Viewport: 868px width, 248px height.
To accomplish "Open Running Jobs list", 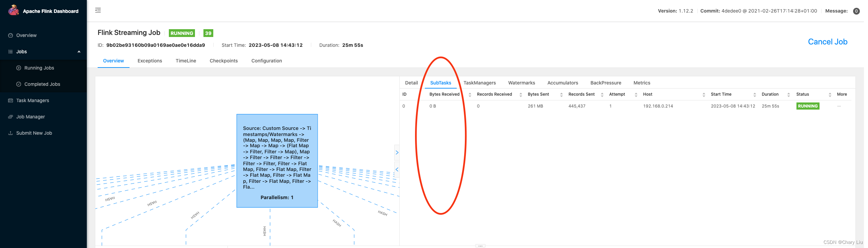I will [39, 68].
